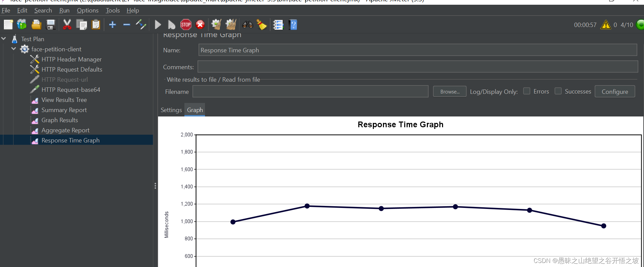The image size is (644, 267).
Task: Click the Cut scissors icon
Action: [67, 25]
